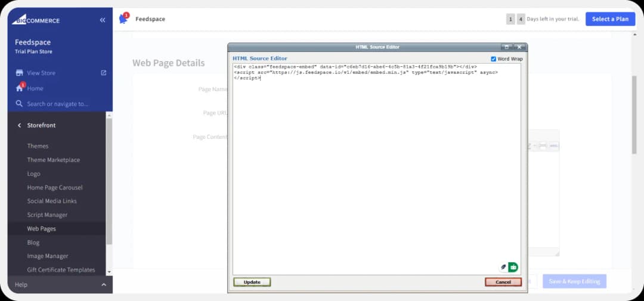Viewport: 644px width, 301px height.
Task: Maximize the HTML Source Editor dialog
Action: pyautogui.click(x=507, y=47)
